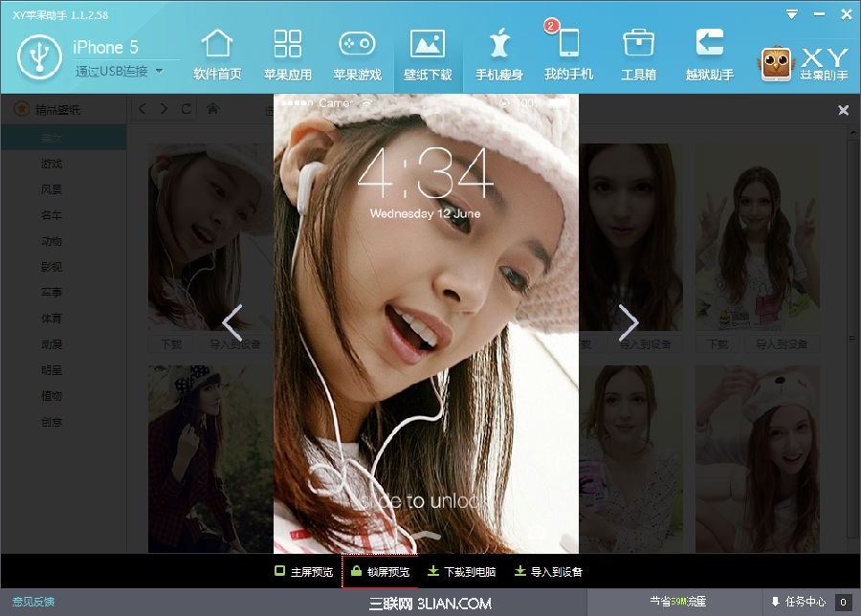Click the 节省59M流量 status entry
The width and height of the screenshot is (861, 616).
(x=677, y=602)
